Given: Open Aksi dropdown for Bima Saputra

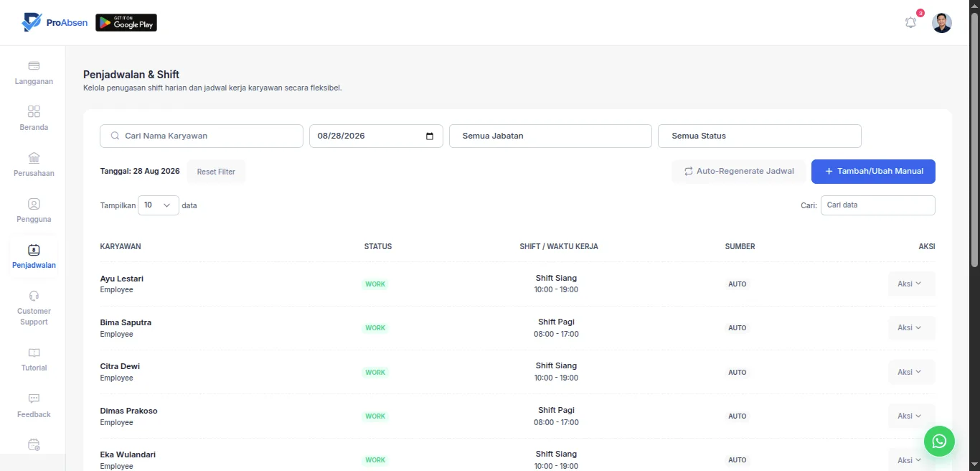Looking at the screenshot, I should [911, 327].
